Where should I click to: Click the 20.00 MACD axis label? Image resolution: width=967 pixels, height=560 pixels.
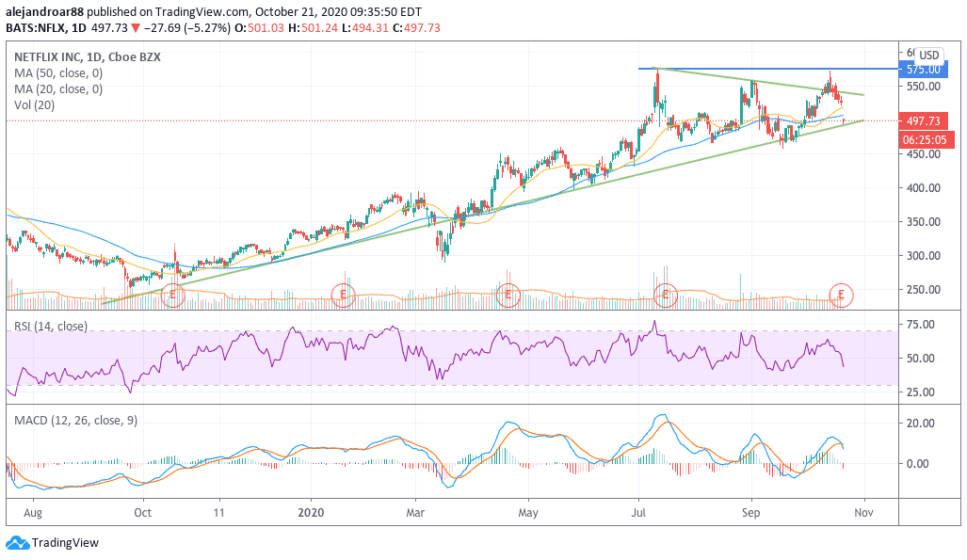(920, 424)
